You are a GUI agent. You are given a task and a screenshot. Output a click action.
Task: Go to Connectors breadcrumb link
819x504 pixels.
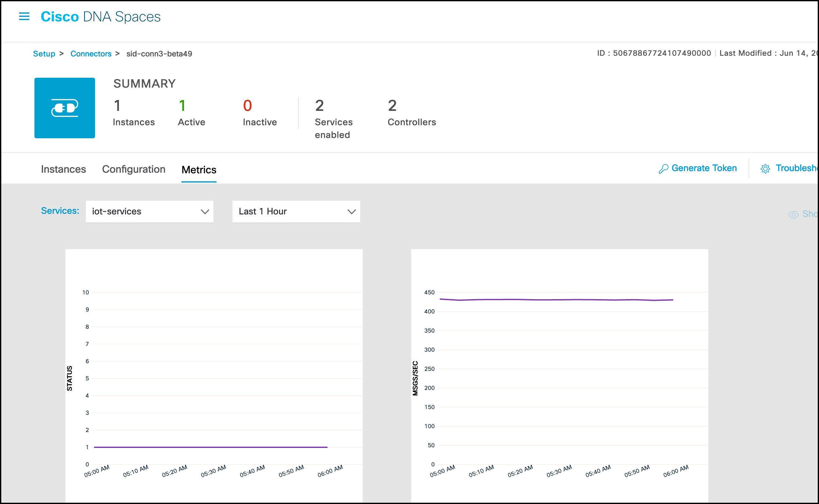[x=91, y=54]
